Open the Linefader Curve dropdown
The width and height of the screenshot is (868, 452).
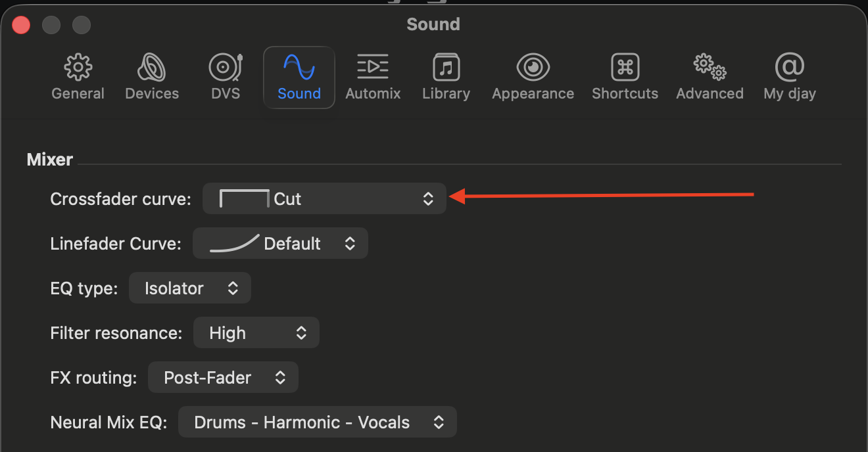(x=280, y=244)
